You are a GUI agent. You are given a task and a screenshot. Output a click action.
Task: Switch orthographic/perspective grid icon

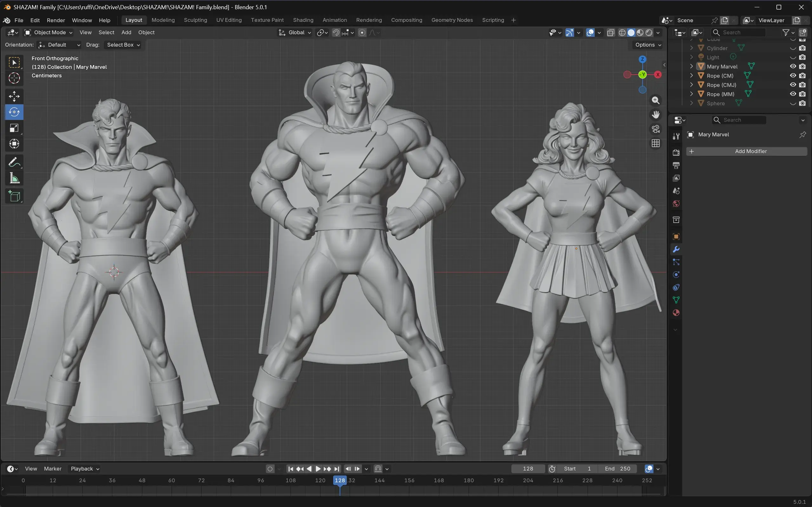pyautogui.click(x=655, y=144)
